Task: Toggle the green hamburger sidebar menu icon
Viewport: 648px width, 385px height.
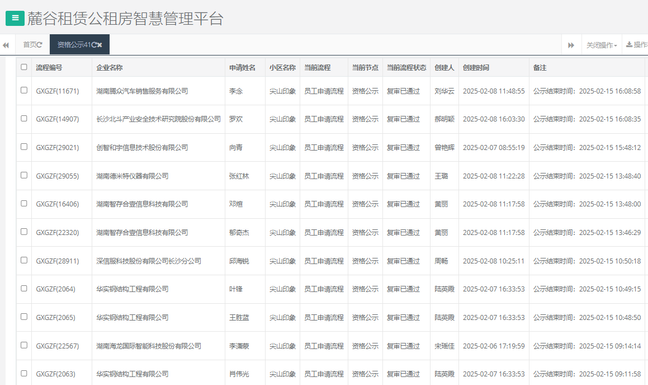Action: [15, 18]
